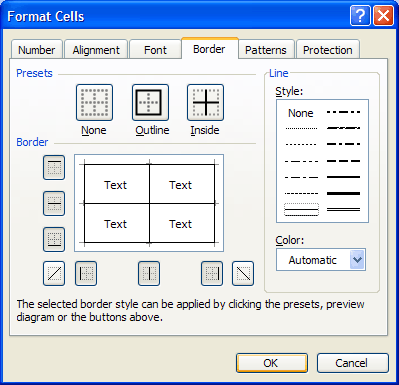This screenshot has width=399, height=385.
Task: Toggle the inside vertical border button
Action: pos(149,274)
